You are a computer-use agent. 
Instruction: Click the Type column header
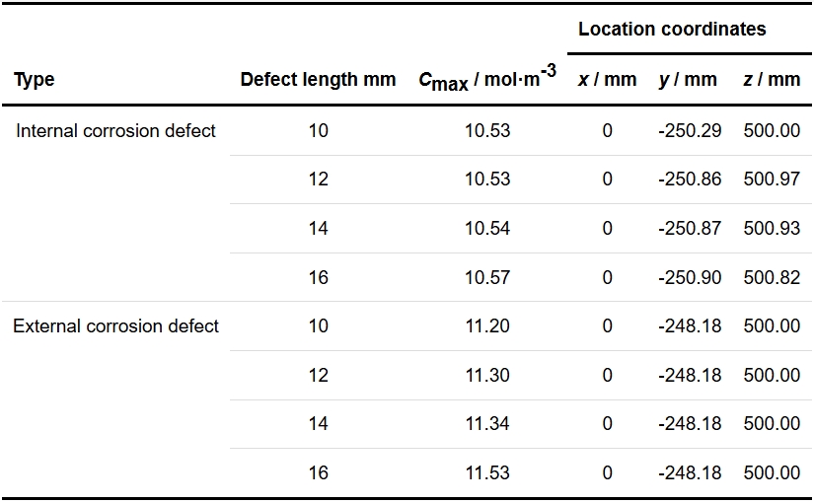35,80
